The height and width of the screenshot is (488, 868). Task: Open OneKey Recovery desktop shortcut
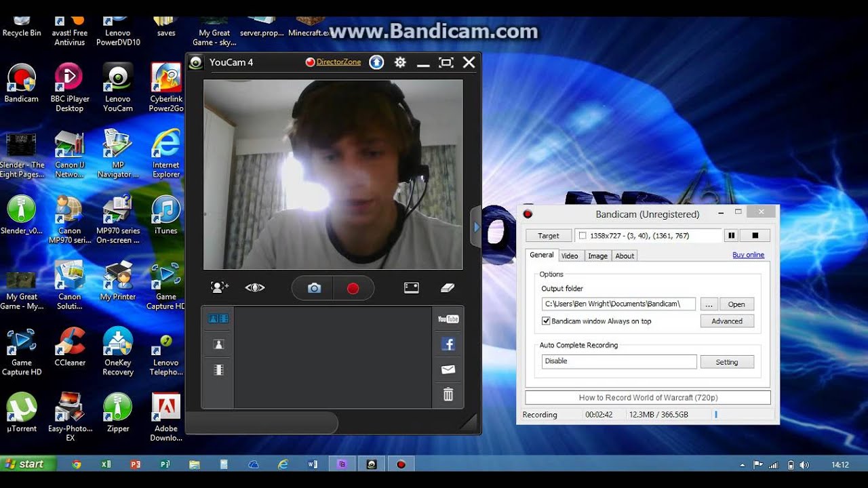118,351
